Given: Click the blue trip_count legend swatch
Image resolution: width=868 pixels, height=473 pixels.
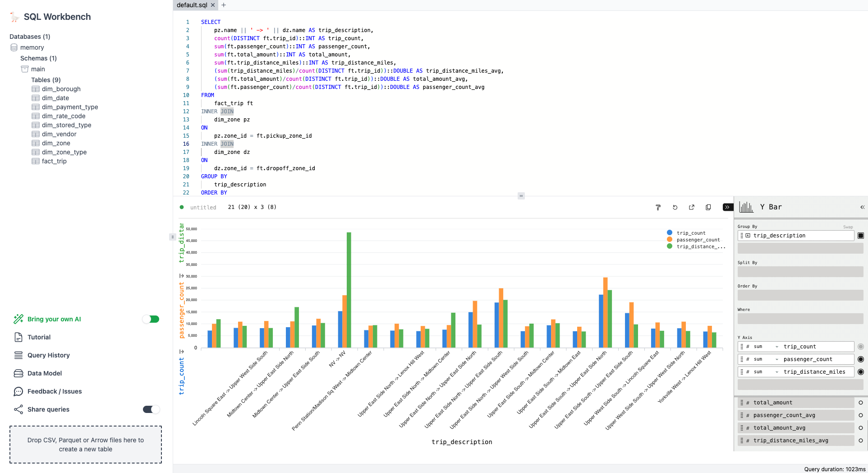Looking at the screenshot, I should 670,233.
